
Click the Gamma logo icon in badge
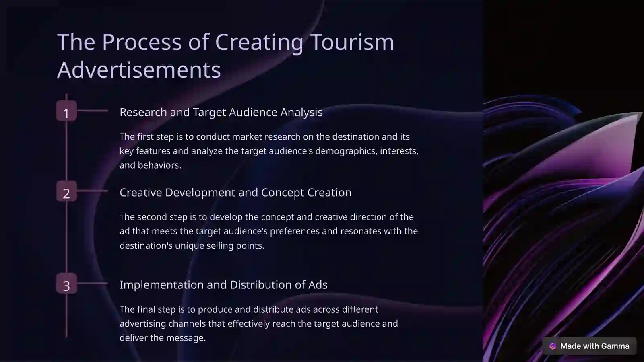(x=553, y=346)
